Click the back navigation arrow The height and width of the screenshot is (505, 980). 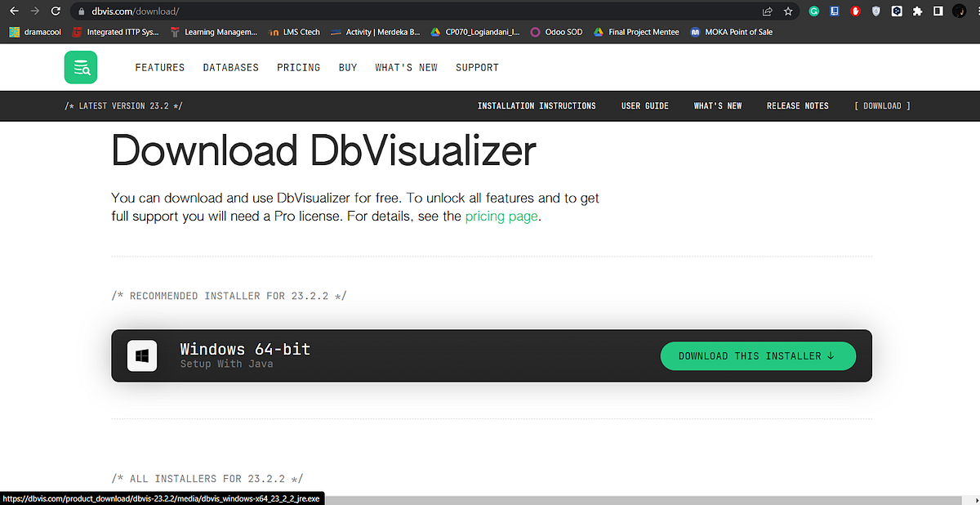[x=13, y=11]
